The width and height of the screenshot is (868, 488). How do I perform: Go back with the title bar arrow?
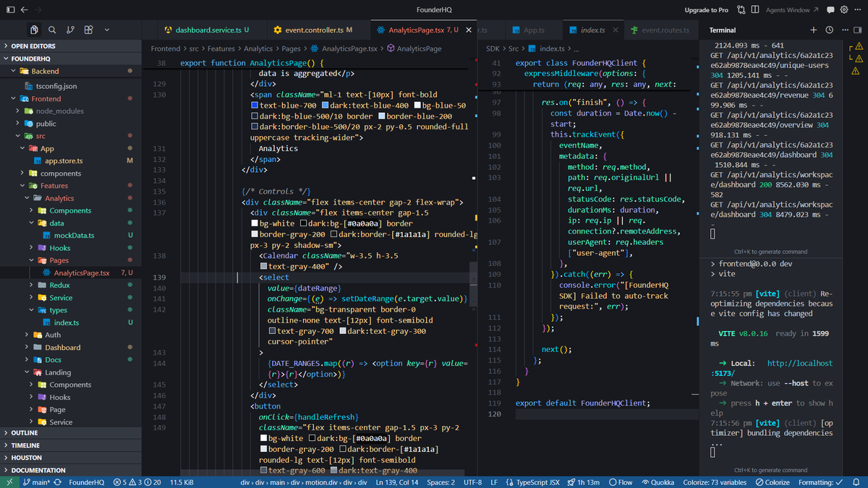25,10
